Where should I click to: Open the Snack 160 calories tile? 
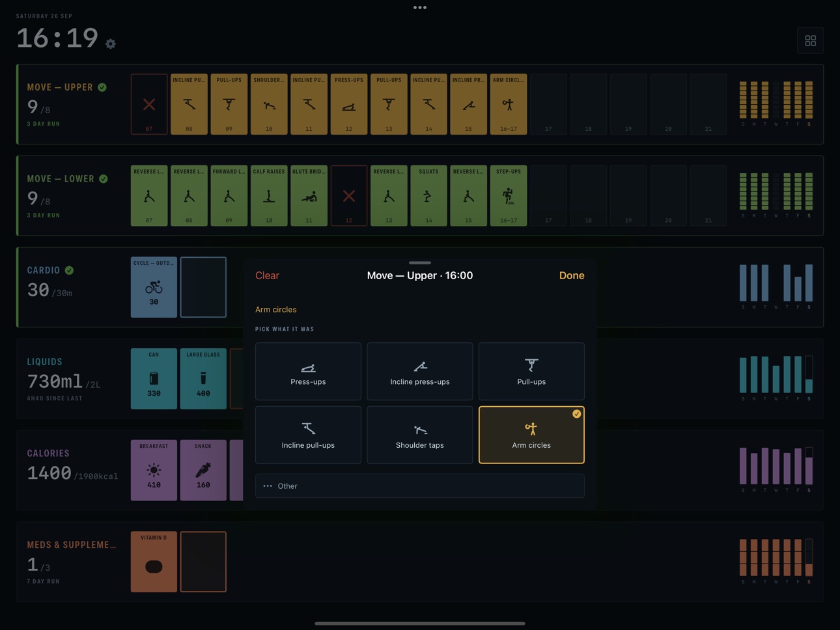[203, 471]
